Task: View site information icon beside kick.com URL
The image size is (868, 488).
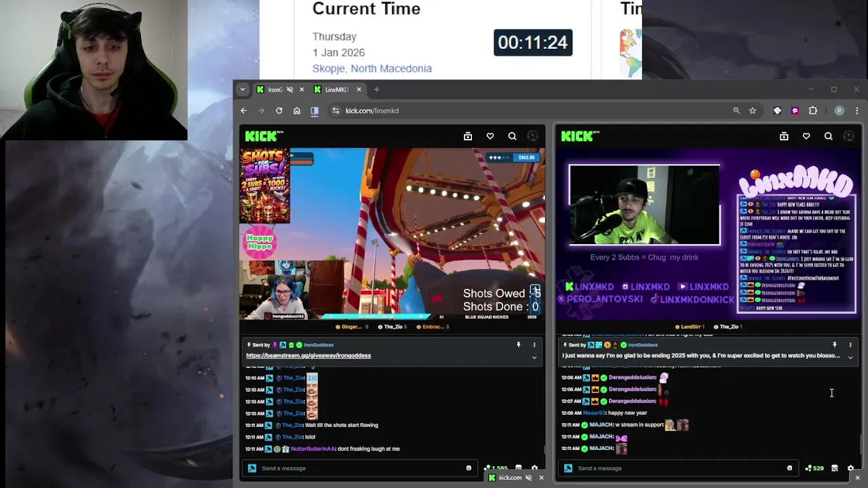Action: tap(335, 110)
